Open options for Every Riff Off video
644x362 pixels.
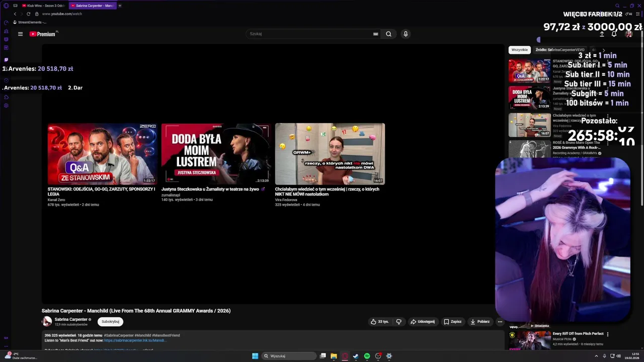click(x=608, y=334)
